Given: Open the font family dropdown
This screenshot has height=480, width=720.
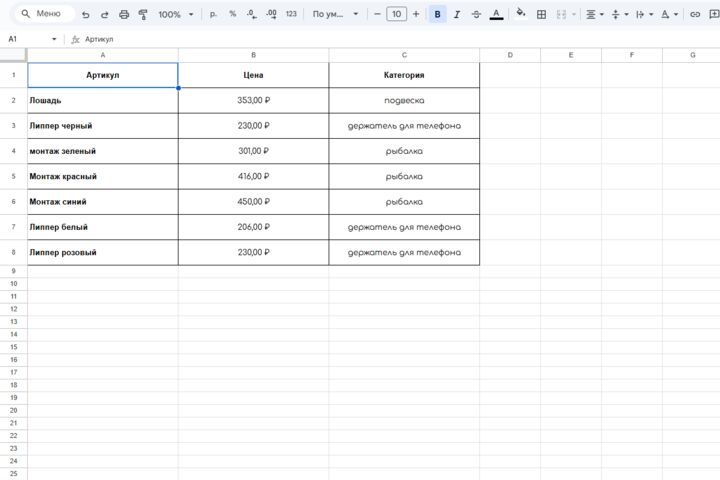Looking at the screenshot, I should pos(335,14).
